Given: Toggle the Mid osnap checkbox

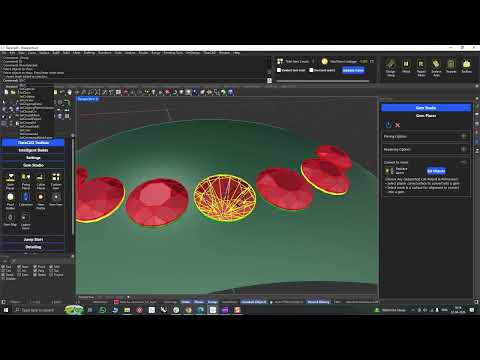Looking at the screenshot, I should (x=51, y=267).
